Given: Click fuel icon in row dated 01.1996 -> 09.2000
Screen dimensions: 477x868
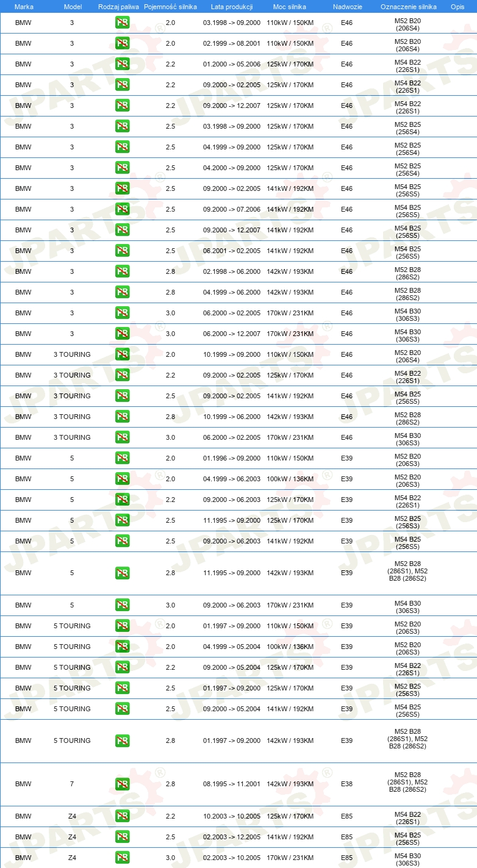Looking at the screenshot, I should (122, 458).
